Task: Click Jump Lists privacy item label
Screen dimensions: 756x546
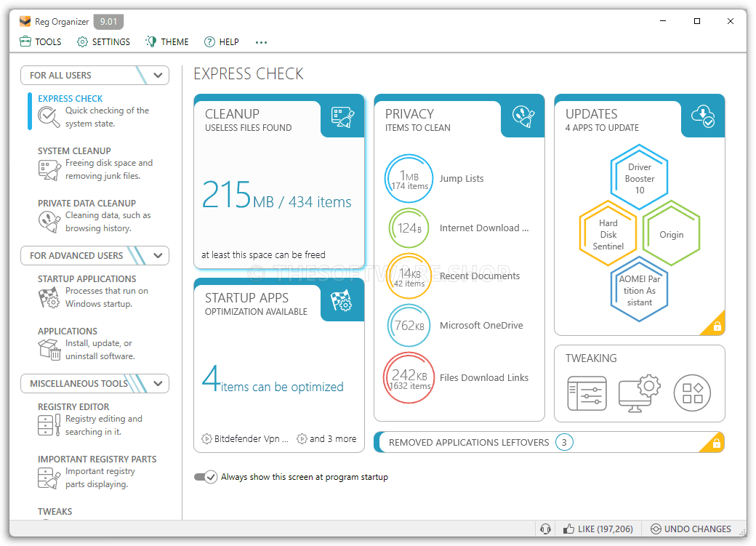Action: [462, 178]
